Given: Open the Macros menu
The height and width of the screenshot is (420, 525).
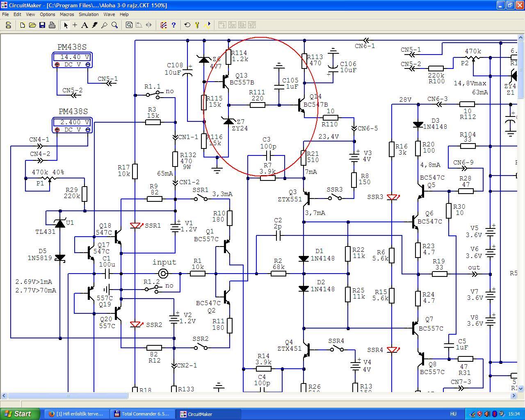Looking at the screenshot, I should tap(67, 14).
